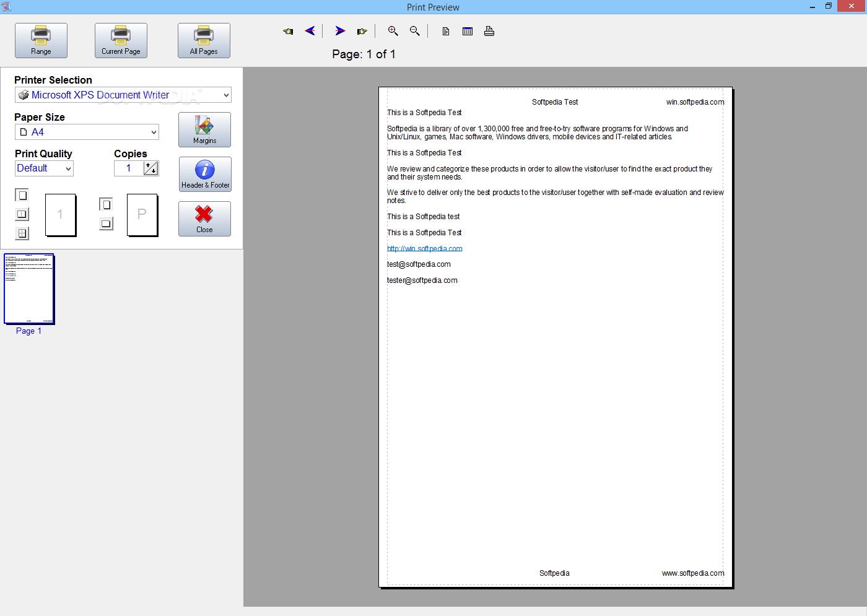Jump to last page using pointing-right hand icon

pos(362,31)
